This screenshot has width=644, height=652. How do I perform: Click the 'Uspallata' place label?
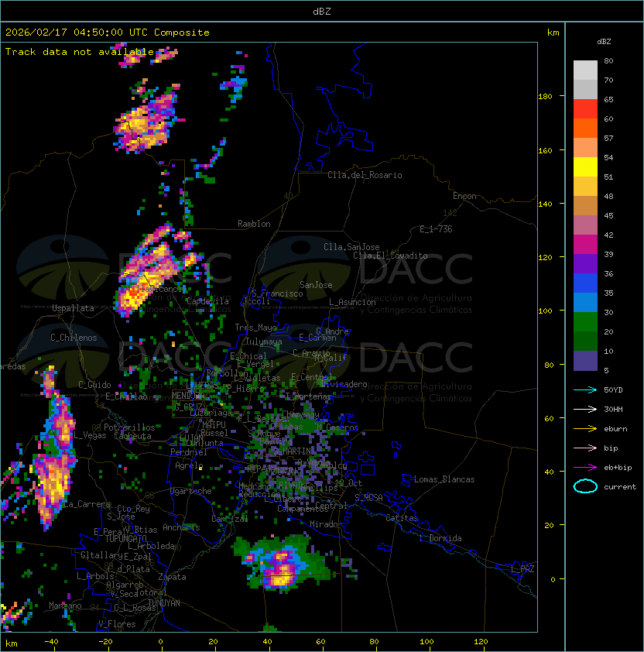tap(74, 308)
